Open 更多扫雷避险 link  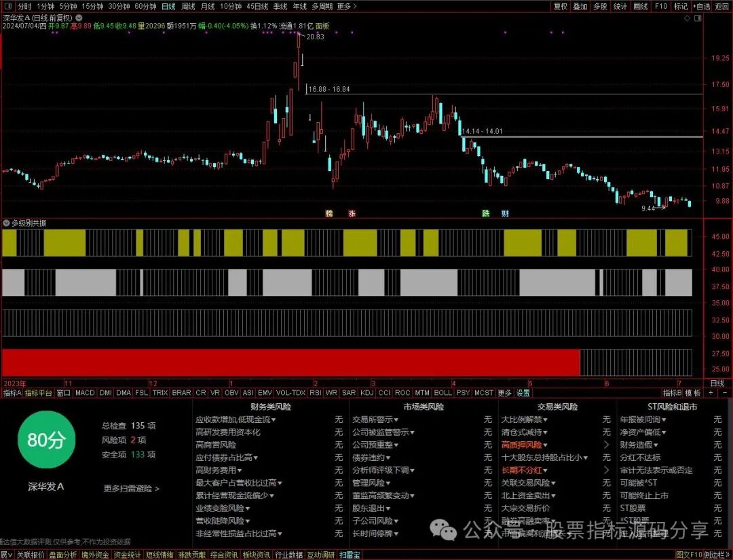point(132,489)
